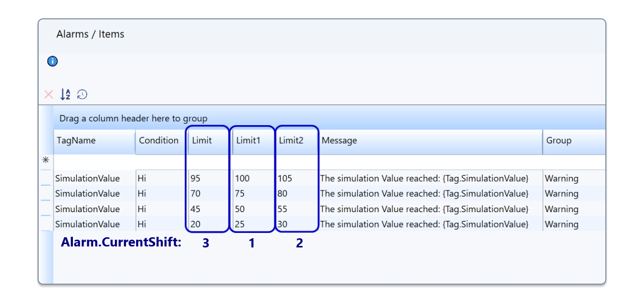
Task: Select the row header of the Limit 95 row
Action: tap(46, 178)
